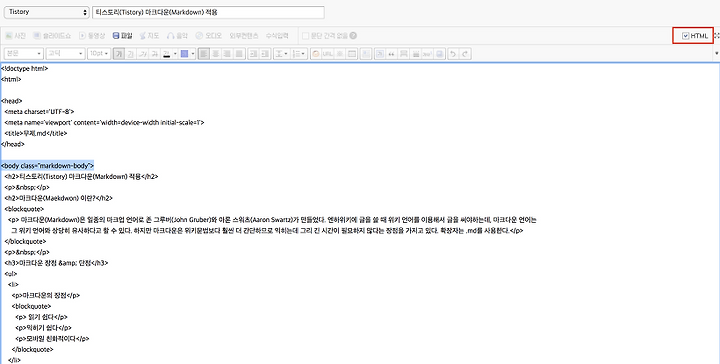Open the background color picker arrow
This screenshot has height=364, width=720.
click(193, 54)
